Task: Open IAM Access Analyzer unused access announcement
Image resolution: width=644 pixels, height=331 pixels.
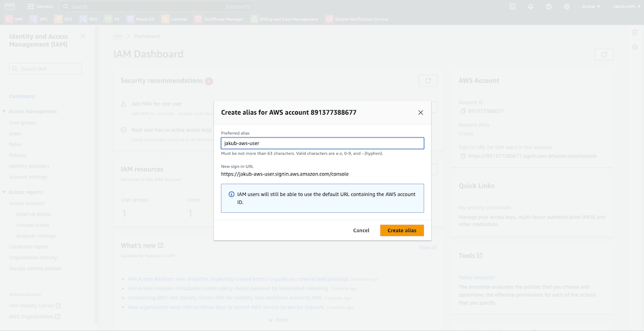Action: point(238,279)
